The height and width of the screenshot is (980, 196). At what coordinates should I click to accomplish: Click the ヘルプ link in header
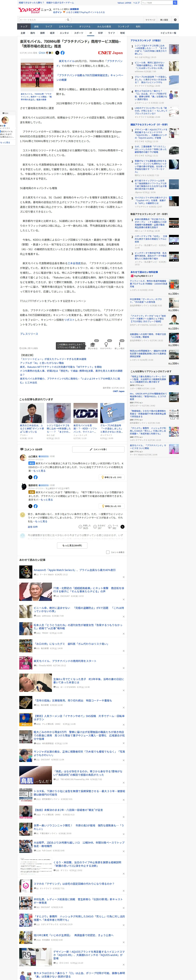point(136,3)
